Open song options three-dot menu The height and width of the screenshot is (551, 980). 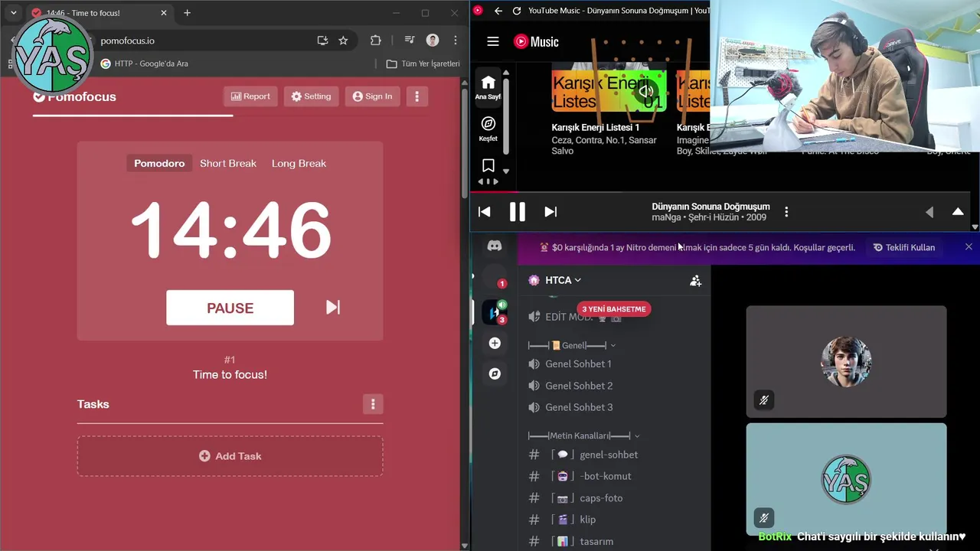click(x=786, y=212)
